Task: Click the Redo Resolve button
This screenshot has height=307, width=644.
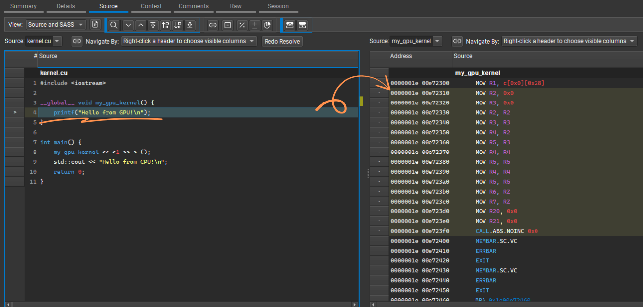Action: 282,41
